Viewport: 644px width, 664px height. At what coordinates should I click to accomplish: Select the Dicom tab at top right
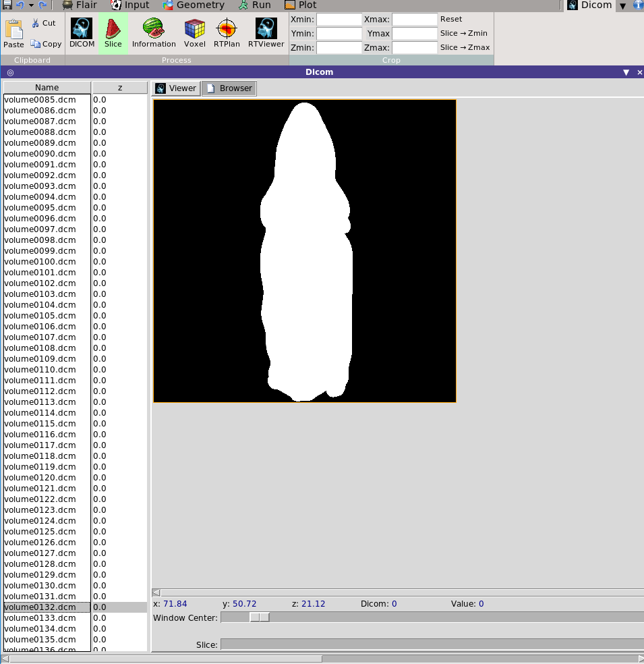tap(590, 5)
